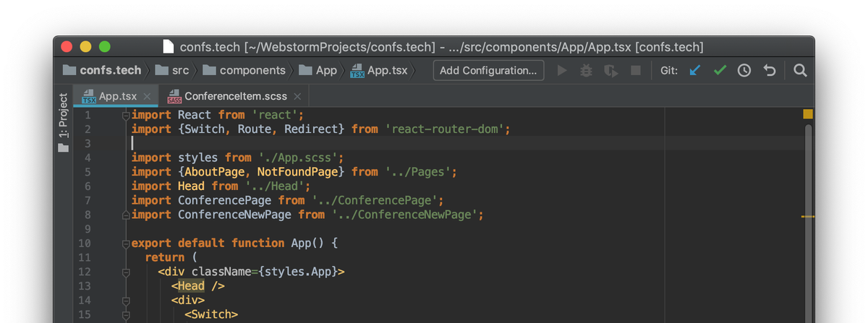868x323 pixels.
Task: Collapse div styles.App fold on line 12
Action: coord(126,272)
